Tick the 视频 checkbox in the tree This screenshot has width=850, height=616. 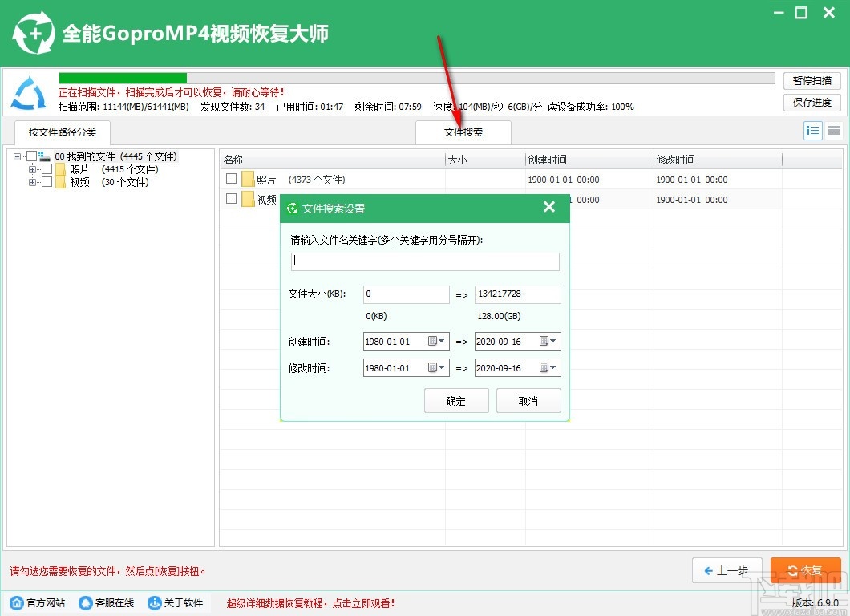tap(47, 182)
